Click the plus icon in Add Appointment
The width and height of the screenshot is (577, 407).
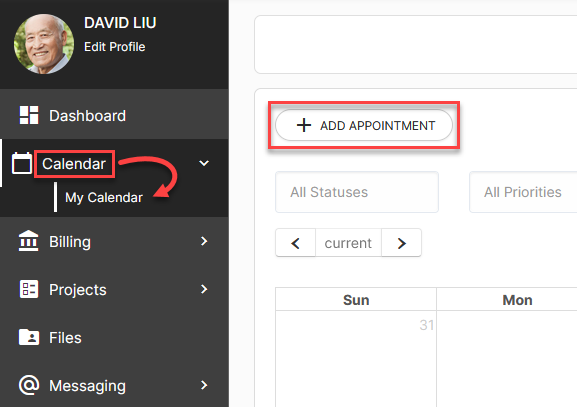tap(304, 125)
